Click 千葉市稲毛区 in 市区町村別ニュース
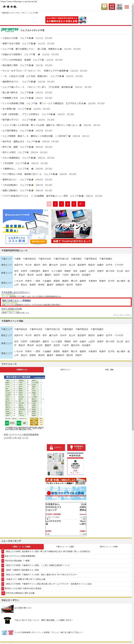Image resolution: width=134 pixels, height=644 pixels. [29, 259]
